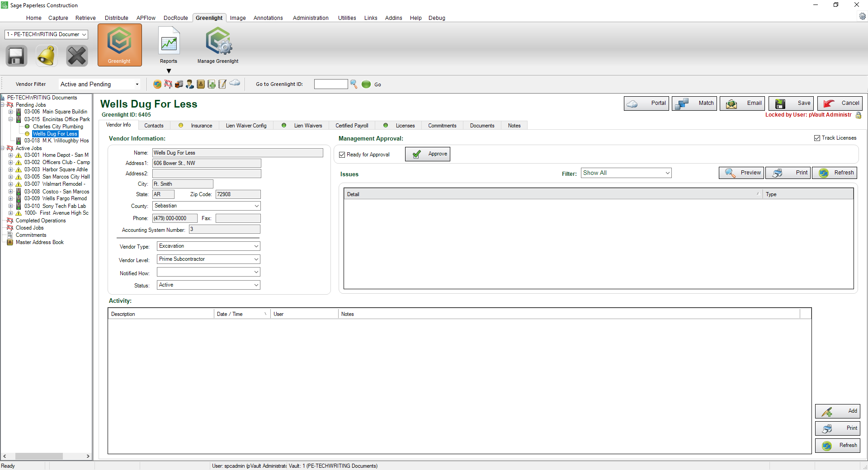The image size is (868, 470).
Task: Click the golden bell notification icon
Action: pos(47,56)
